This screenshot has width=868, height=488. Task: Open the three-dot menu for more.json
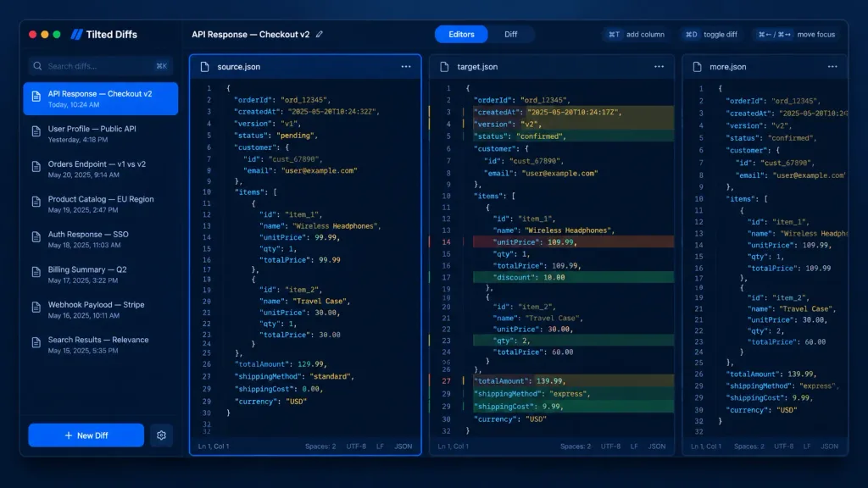832,67
